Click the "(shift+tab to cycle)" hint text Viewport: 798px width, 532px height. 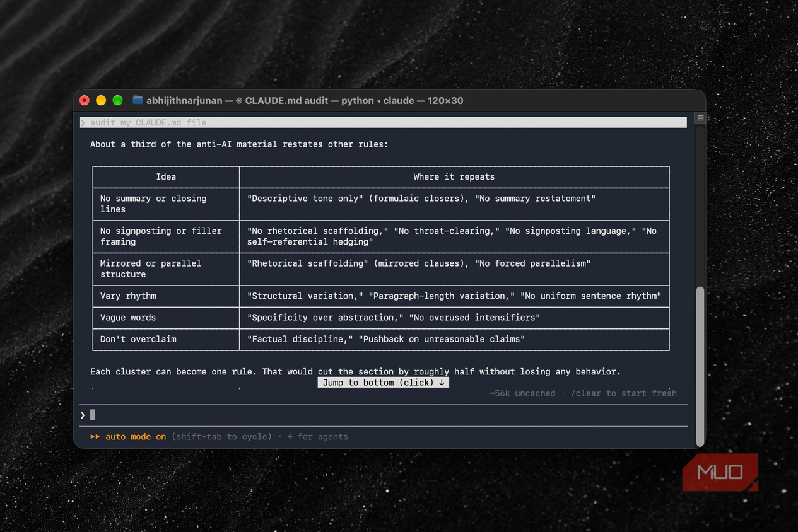point(221,436)
